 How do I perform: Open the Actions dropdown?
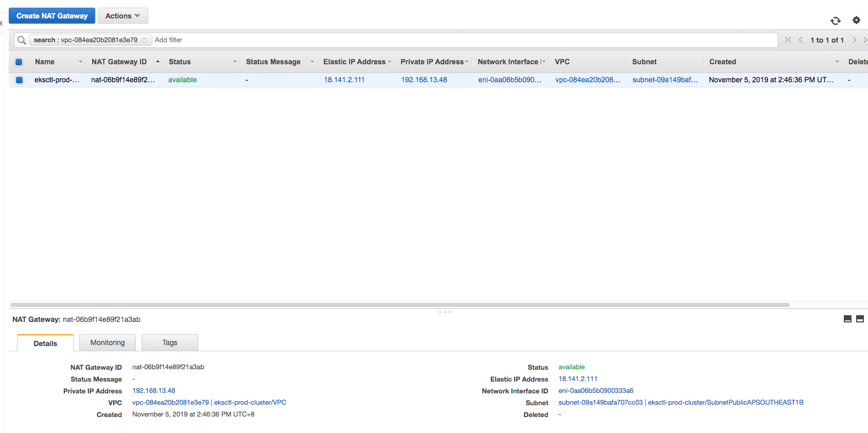point(123,16)
